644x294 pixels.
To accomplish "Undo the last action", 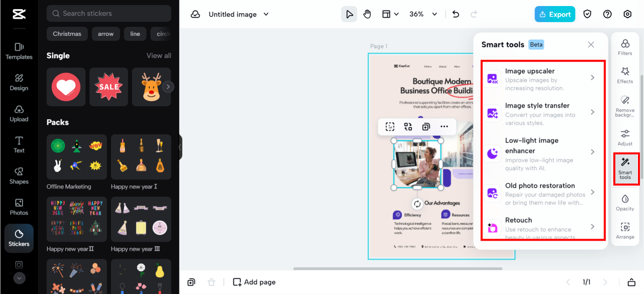I will click(456, 14).
